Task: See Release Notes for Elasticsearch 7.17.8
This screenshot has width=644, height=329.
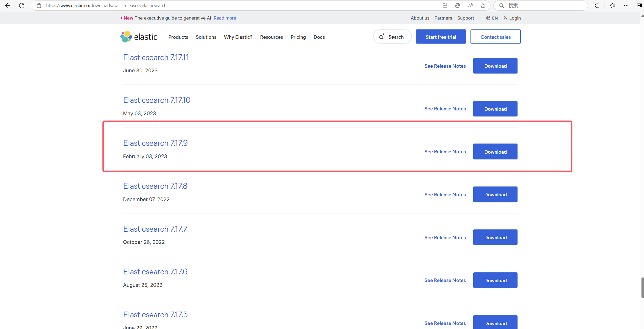Action: (x=445, y=195)
